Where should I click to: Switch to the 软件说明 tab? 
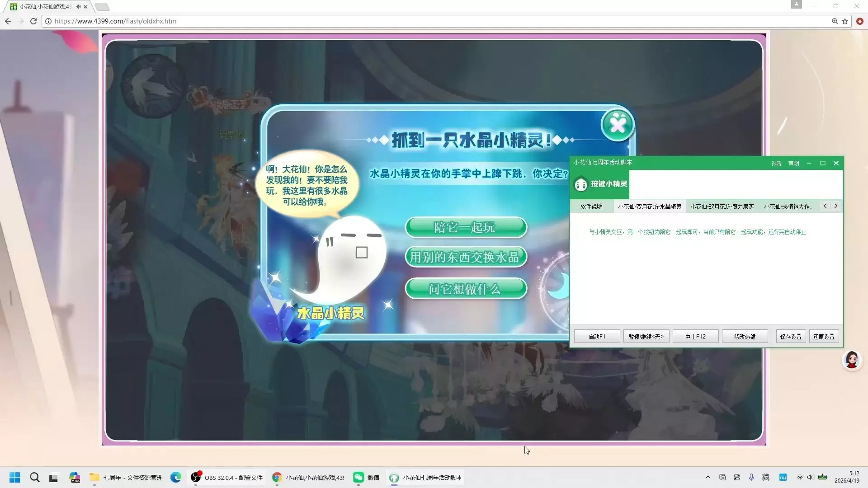[x=591, y=206]
